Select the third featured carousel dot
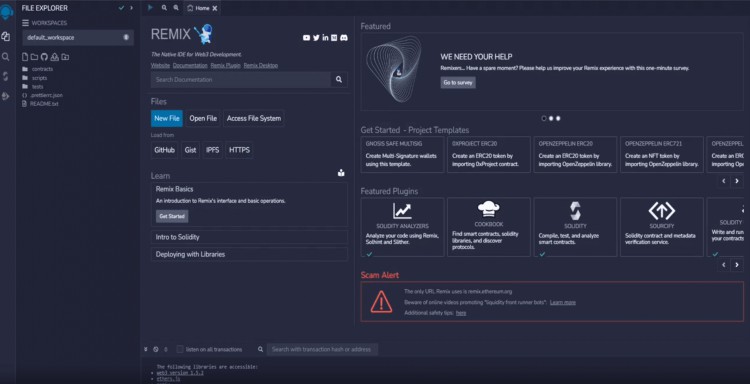Viewport: 750px width, 384px height. tap(558, 118)
